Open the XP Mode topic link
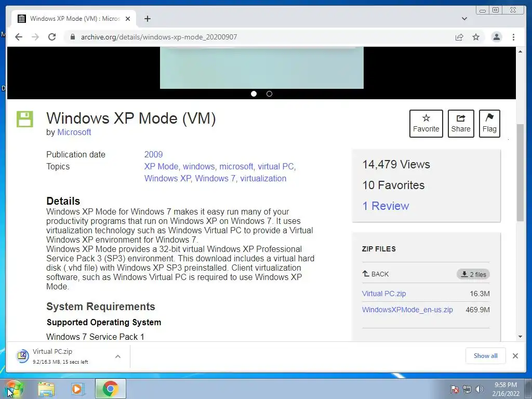The height and width of the screenshot is (399, 532). tap(161, 167)
